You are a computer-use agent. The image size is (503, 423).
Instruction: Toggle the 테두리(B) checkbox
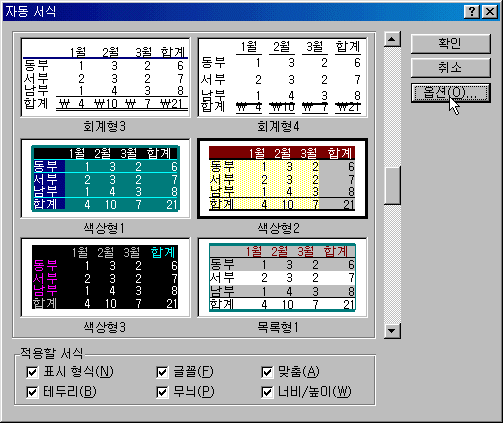[x=32, y=392]
